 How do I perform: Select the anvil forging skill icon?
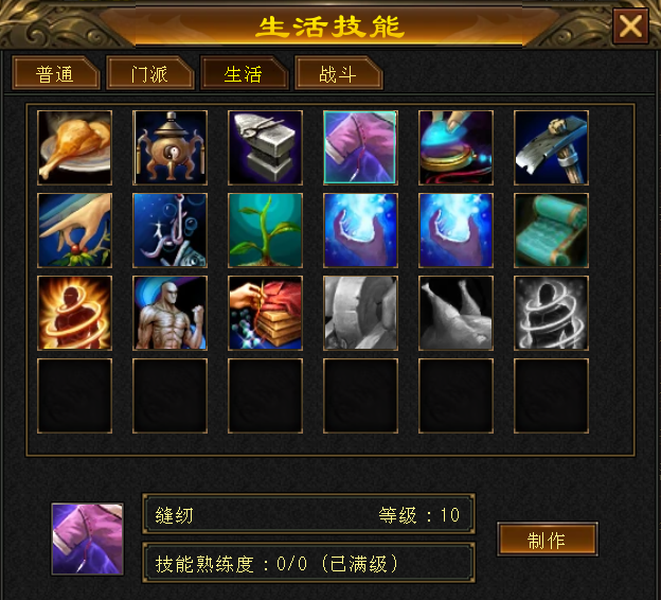point(265,148)
